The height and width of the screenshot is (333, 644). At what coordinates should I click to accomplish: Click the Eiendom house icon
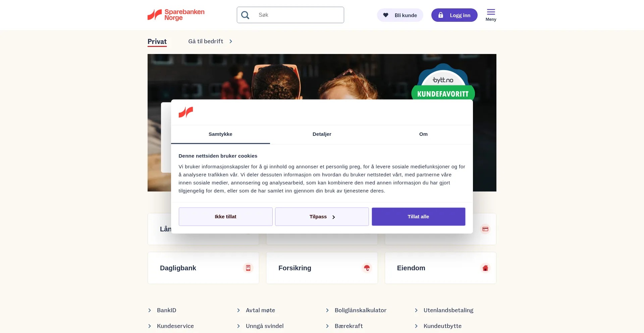[485, 268]
